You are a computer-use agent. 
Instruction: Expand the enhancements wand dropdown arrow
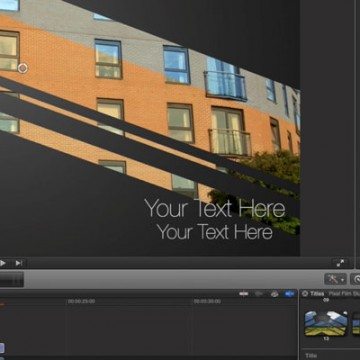click(342, 280)
